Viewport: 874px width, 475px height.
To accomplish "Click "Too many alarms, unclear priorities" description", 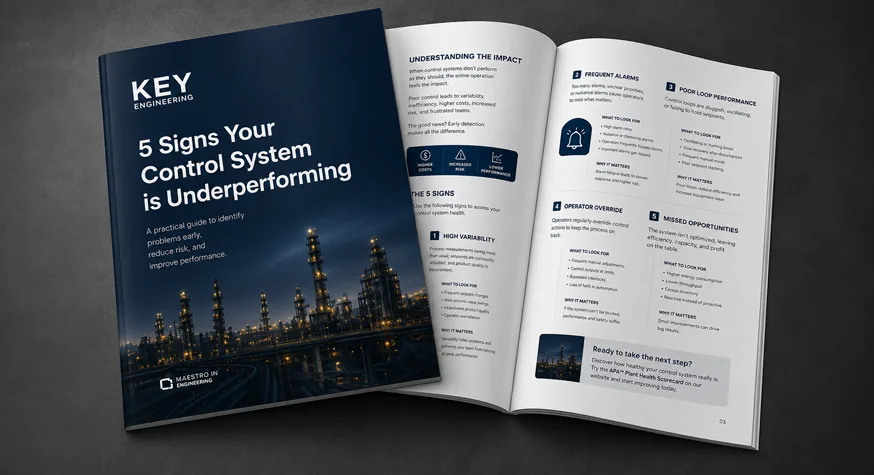I will (608, 93).
